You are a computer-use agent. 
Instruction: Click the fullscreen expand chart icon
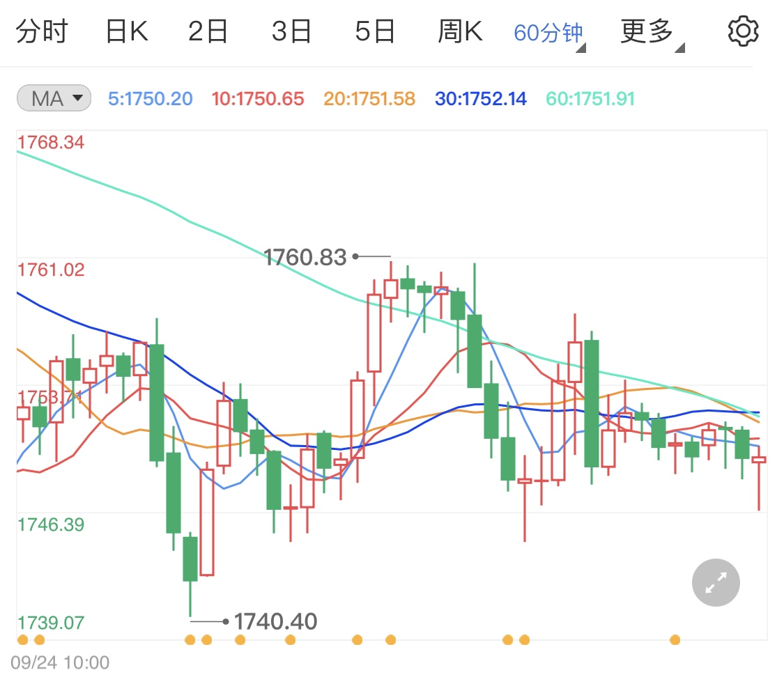(x=715, y=582)
